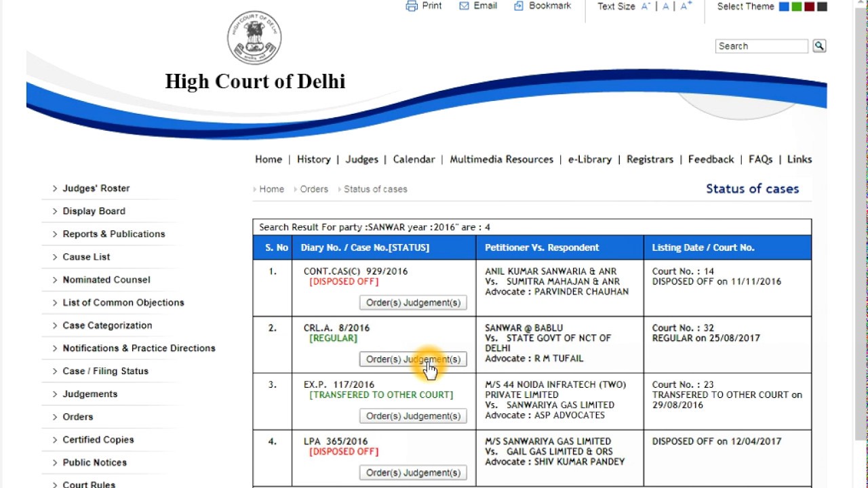Click the Bookmark text link
The height and width of the screenshot is (488, 868).
tap(550, 5)
